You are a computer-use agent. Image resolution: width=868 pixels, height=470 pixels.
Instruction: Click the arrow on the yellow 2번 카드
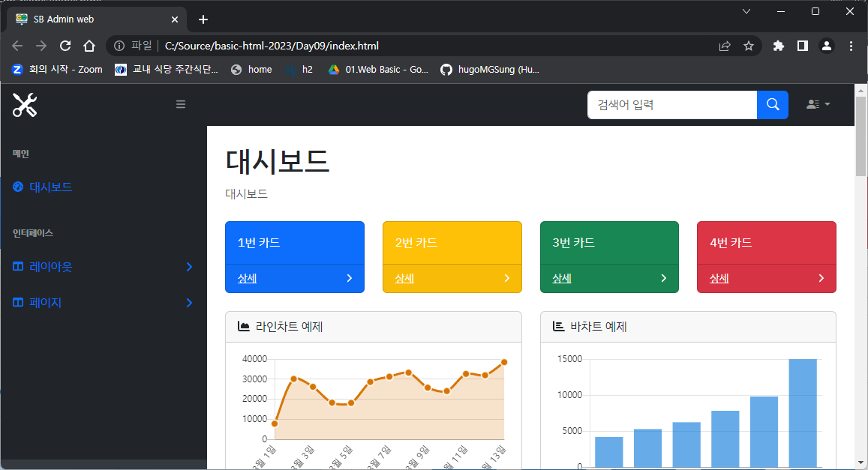(x=506, y=278)
